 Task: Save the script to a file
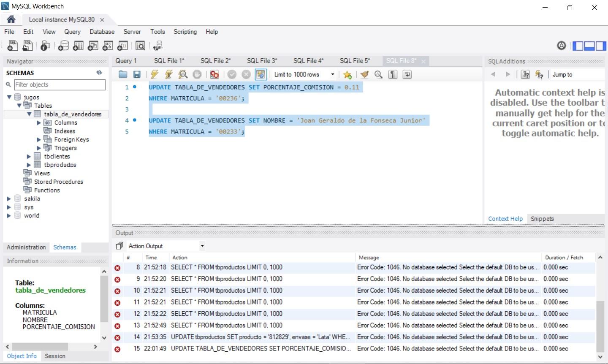137,74
